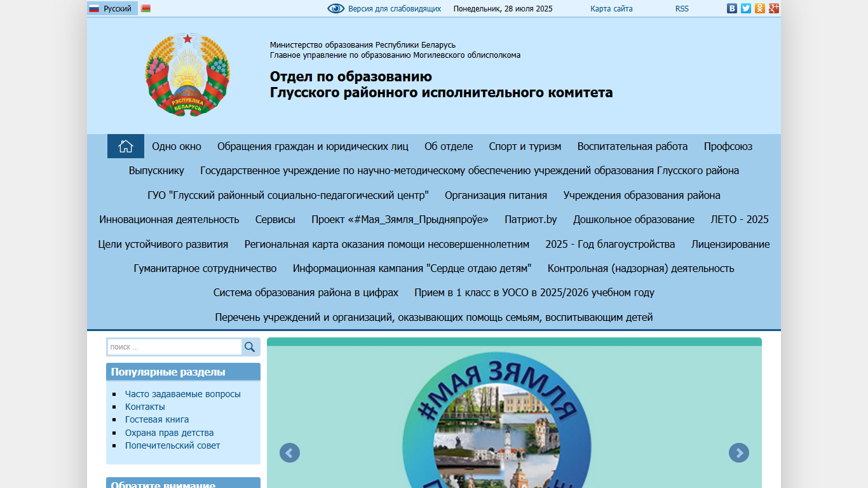Open the Инновационная деятельность section
868x488 pixels.
pos(169,219)
